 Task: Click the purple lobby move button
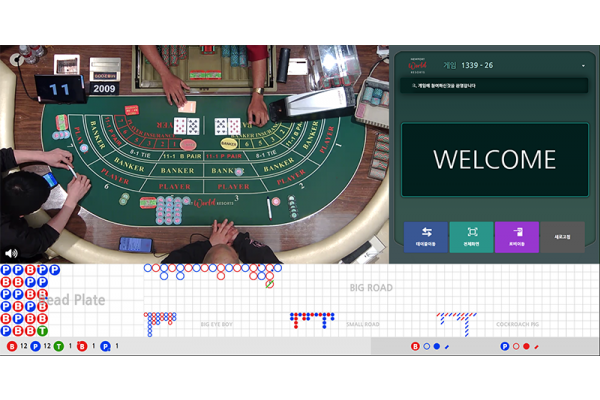pos(516,237)
